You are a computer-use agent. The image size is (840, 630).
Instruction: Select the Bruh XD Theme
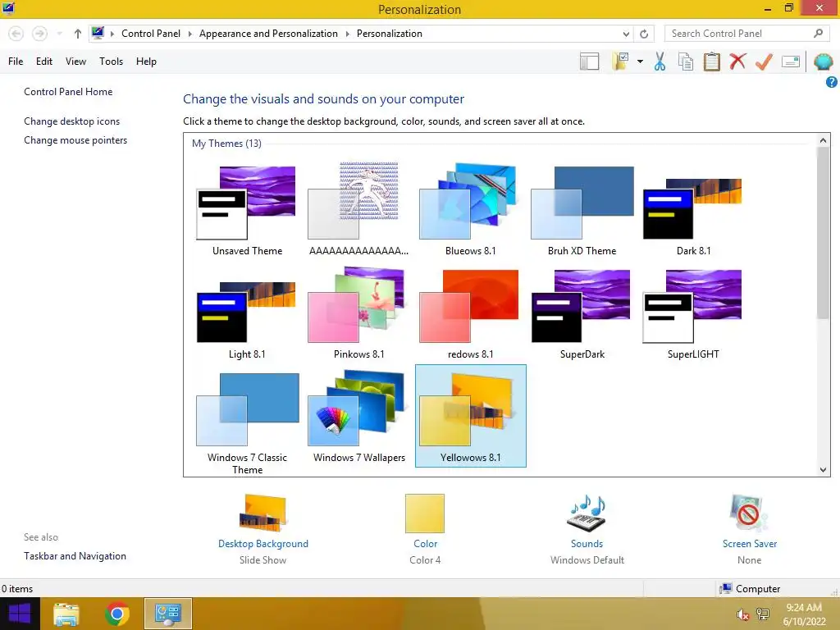coord(582,209)
